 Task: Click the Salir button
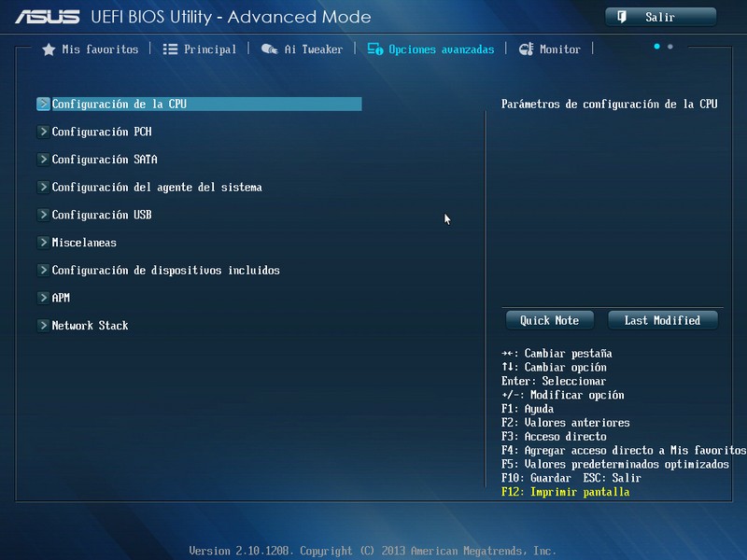pyautogui.click(x=661, y=17)
